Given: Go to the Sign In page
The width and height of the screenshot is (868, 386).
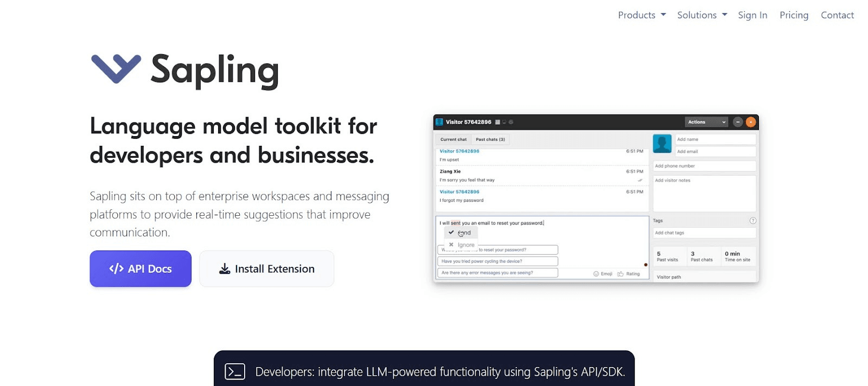Looking at the screenshot, I should pyautogui.click(x=752, y=15).
